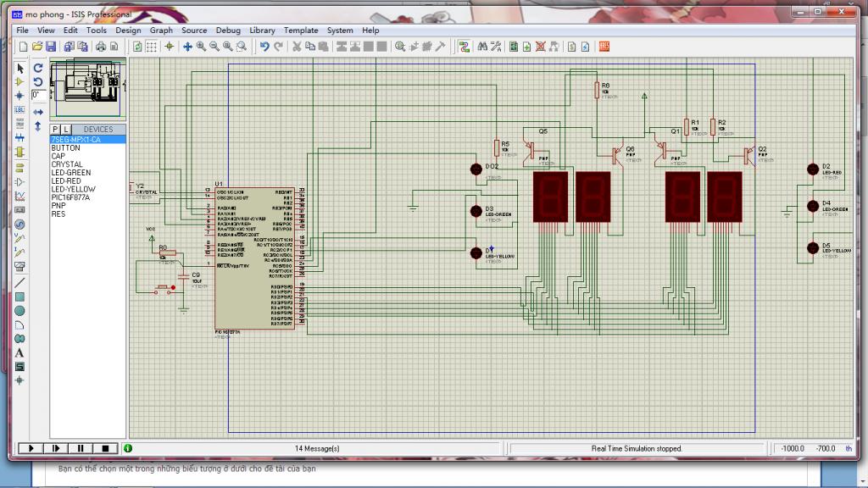Open the Debug menu
The image size is (868, 488).
pyautogui.click(x=228, y=30)
